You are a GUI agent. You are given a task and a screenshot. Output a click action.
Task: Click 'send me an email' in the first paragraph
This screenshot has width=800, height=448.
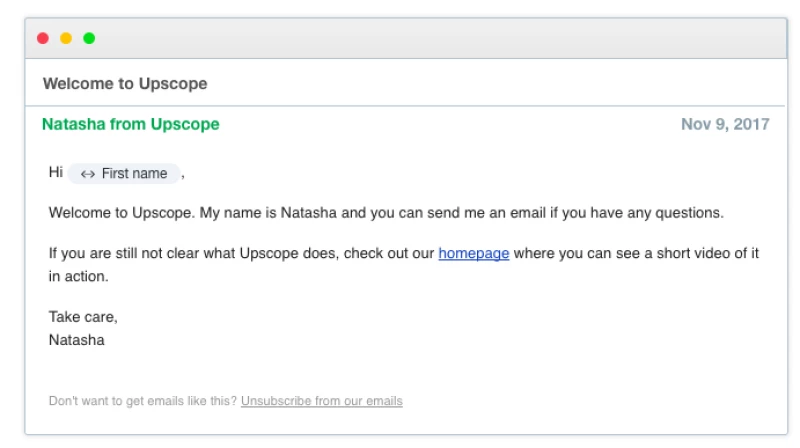(477, 213)
